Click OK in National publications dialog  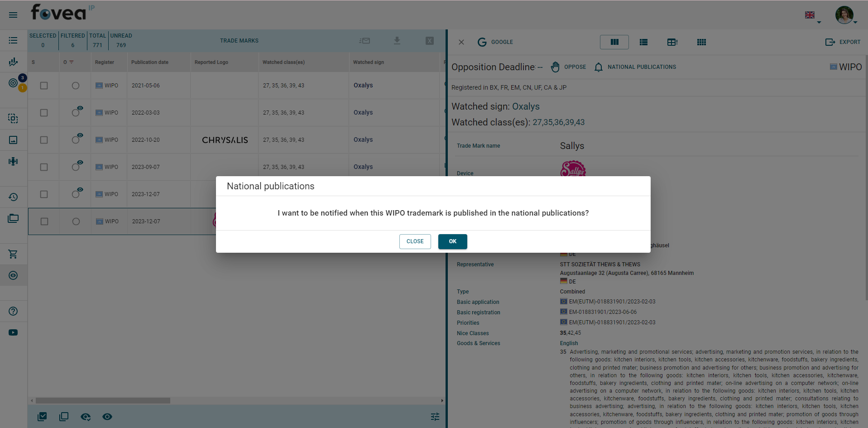point(452,241)
